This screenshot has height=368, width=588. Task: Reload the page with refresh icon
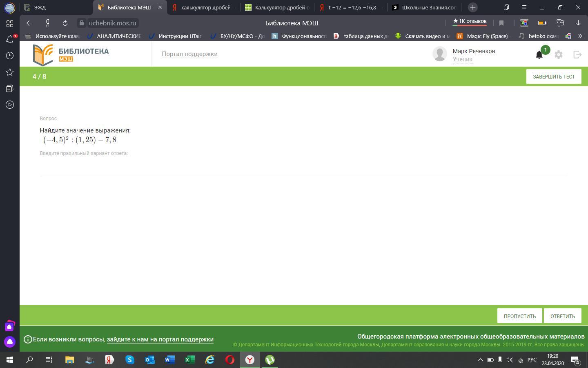point(65,23)
